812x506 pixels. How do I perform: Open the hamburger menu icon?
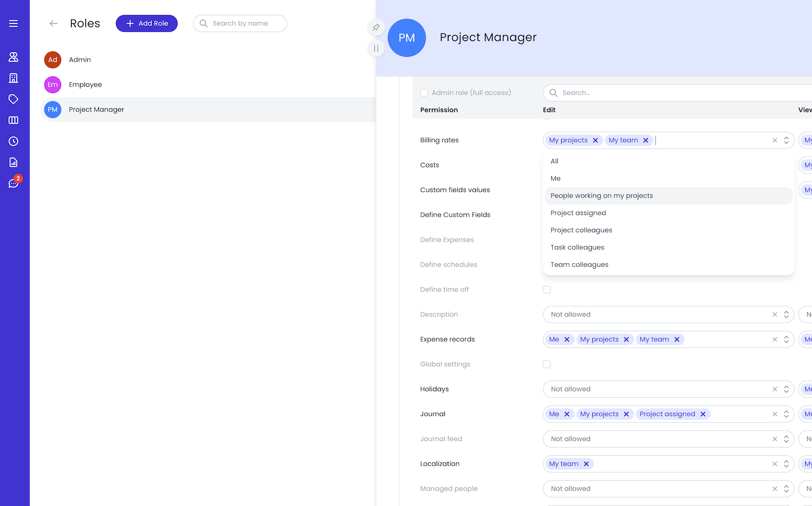(x=14, y=23)
